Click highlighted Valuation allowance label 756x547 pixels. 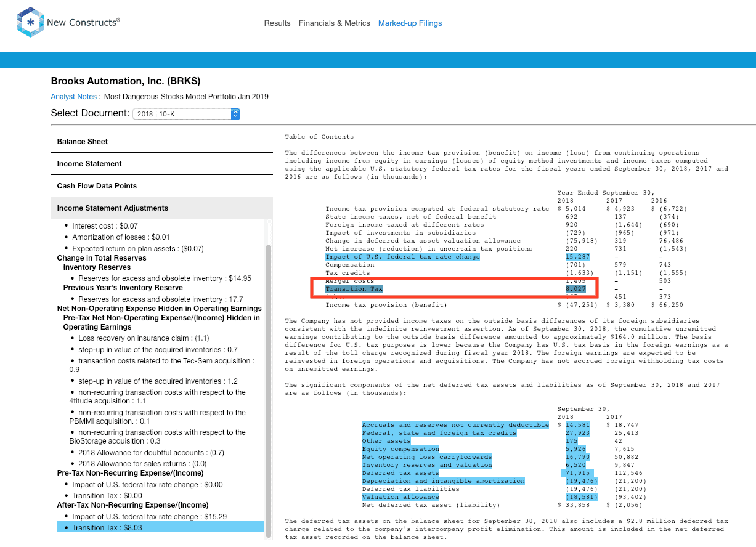[x=400, y=497]
